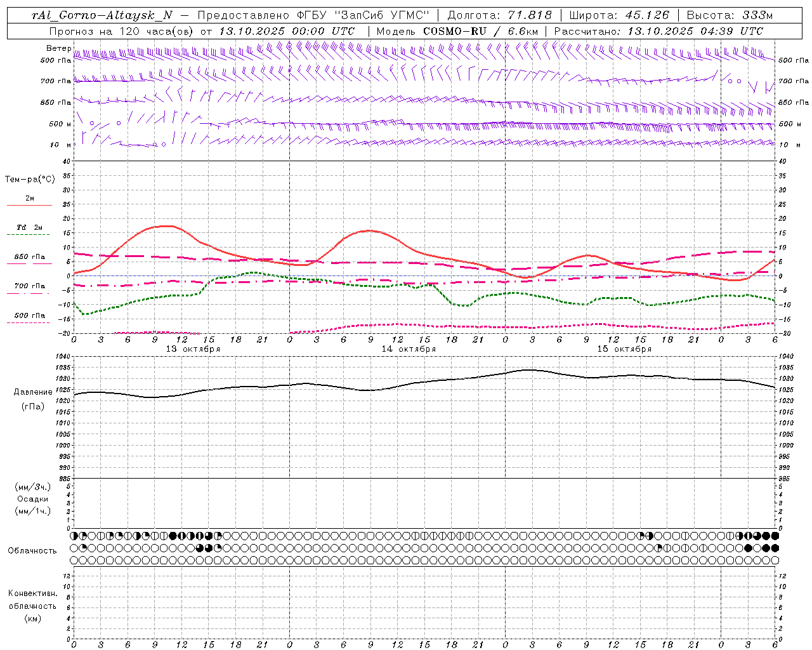Click the "Конвективн." label
The image size is (812, 650).
32,594
